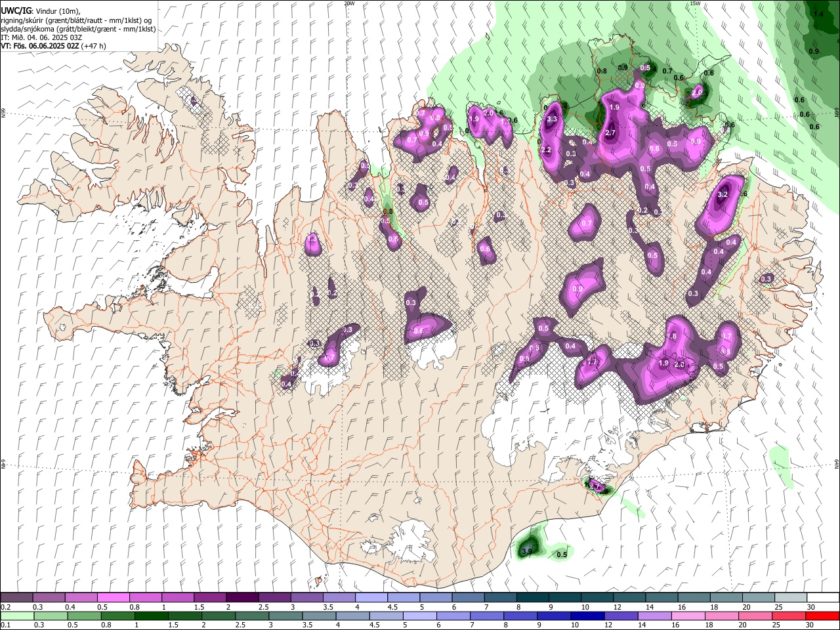This screenshot has width=840, height=630.
Task: Pick the top-row legend swatch starting at 8
Action: 532,598
